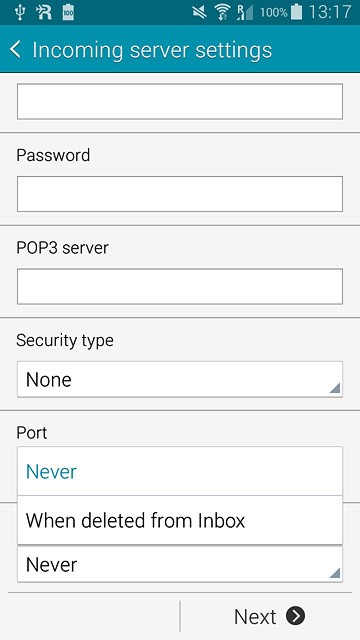Open the Security type dropdown showing None
Image resolution: width=360 pixels, height=640 pixels.
180,379
